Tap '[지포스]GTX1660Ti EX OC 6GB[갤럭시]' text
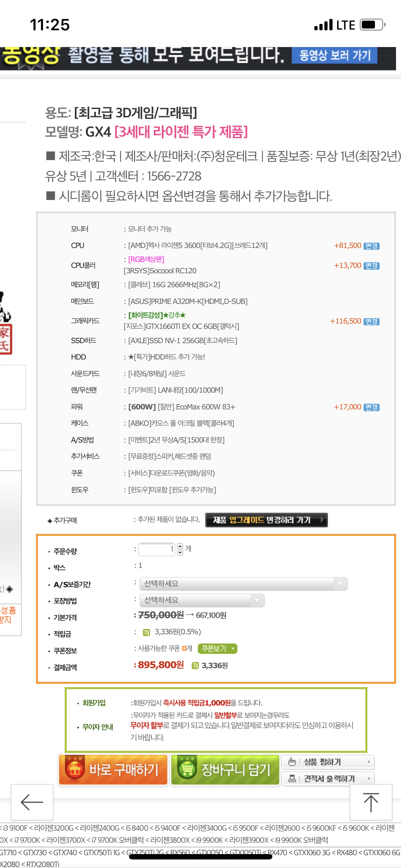The width and height of the screenshot is (401, 868). tap(181, 326)
